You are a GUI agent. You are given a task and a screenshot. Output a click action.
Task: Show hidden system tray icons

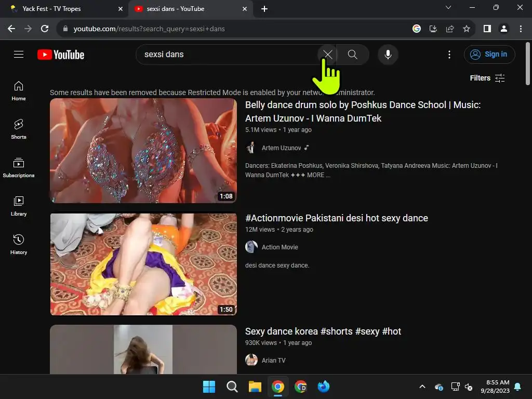coord(422,387)
